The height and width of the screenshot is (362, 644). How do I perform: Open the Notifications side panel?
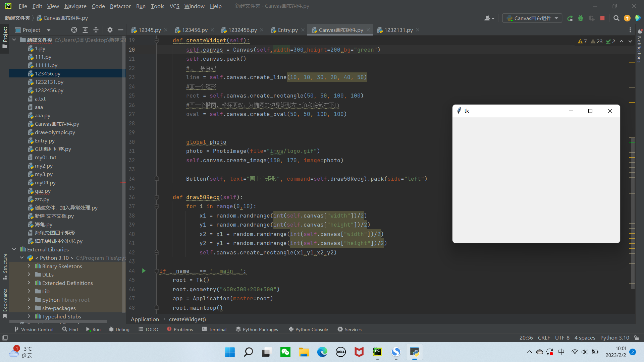tap(639, 46)
